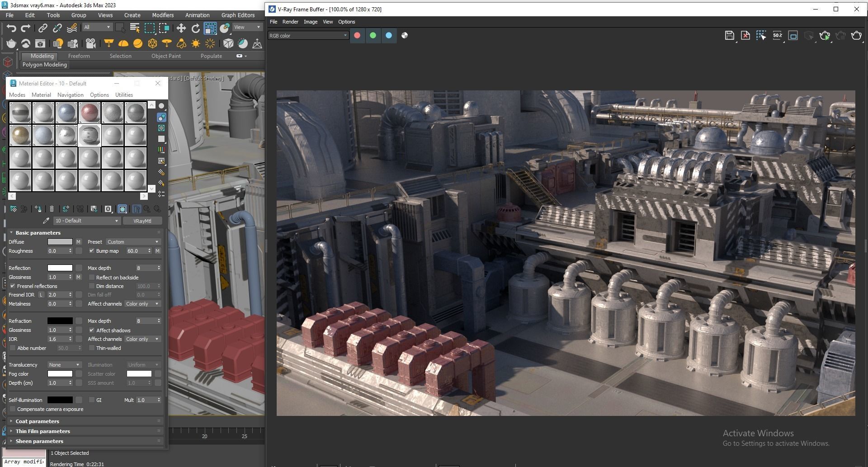Select the red material sample sphere
This screenshot has height=467, width=868.
90,113
